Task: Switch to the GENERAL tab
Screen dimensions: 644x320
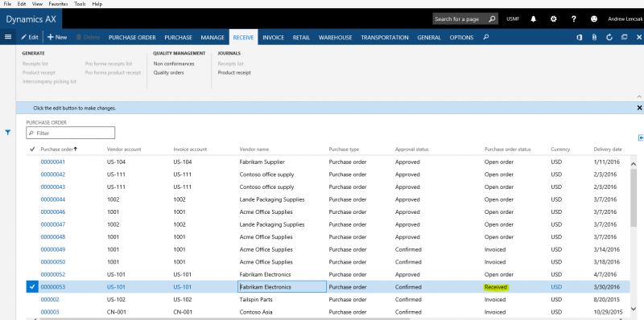Action: [429, 37]
